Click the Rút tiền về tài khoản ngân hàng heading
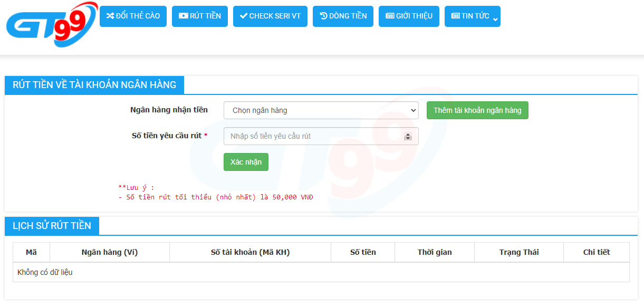Screen dimensions: 644x306 tap(94, 85)
